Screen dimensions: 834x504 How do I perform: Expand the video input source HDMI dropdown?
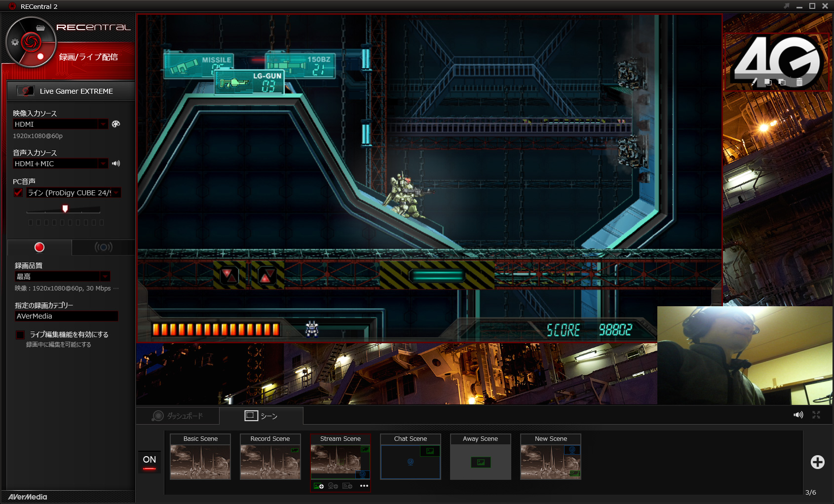click(x=103, y=124)
